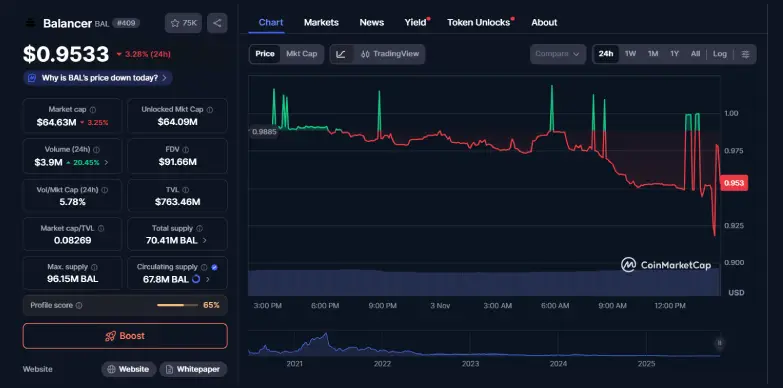Expand the Circulating supply chevron
The height and width of the screenshot is (388, 783).
(208, 279)
